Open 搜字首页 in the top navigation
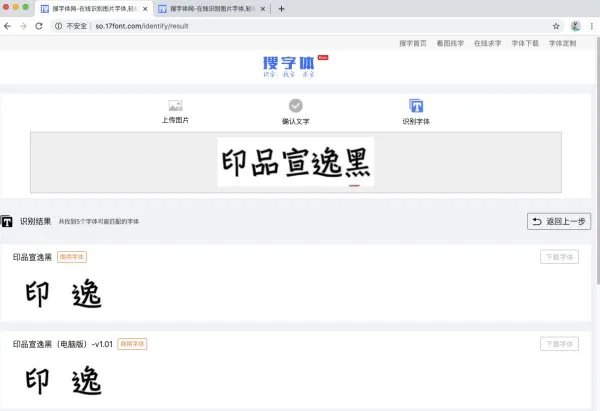600x411 pixels. pyautogui.click(x=412, y=43)
